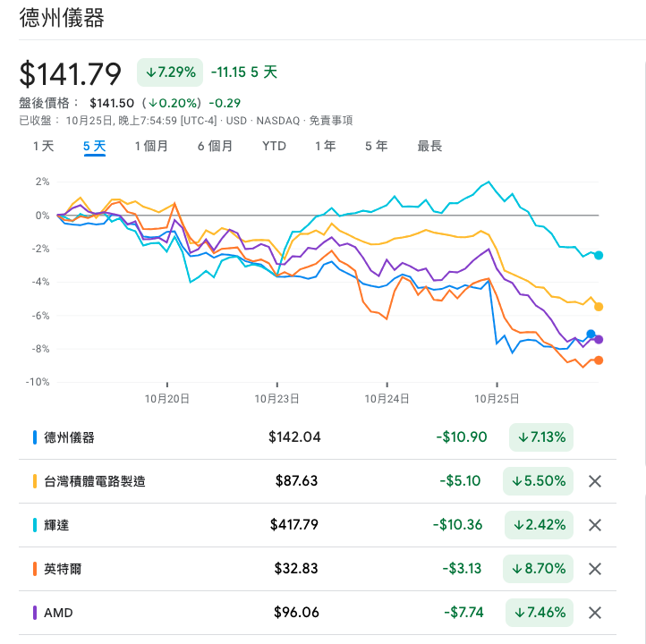Click the AMD row name

pos(58,613)
